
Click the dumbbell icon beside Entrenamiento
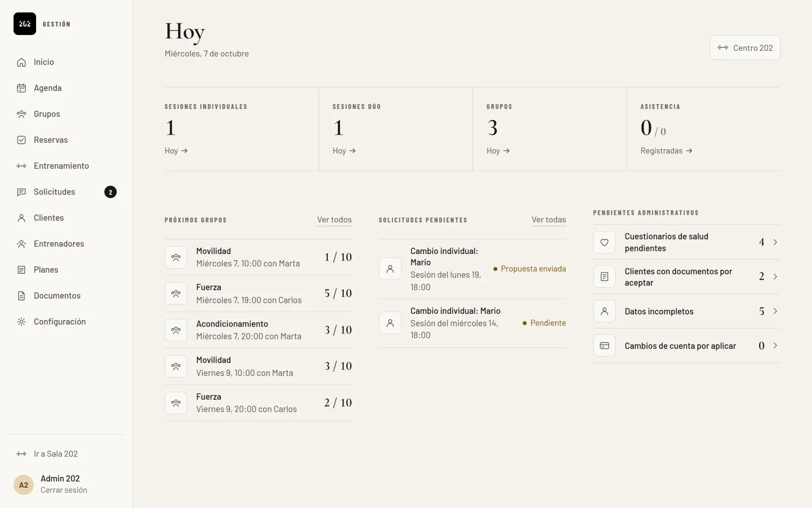point(21,166)
